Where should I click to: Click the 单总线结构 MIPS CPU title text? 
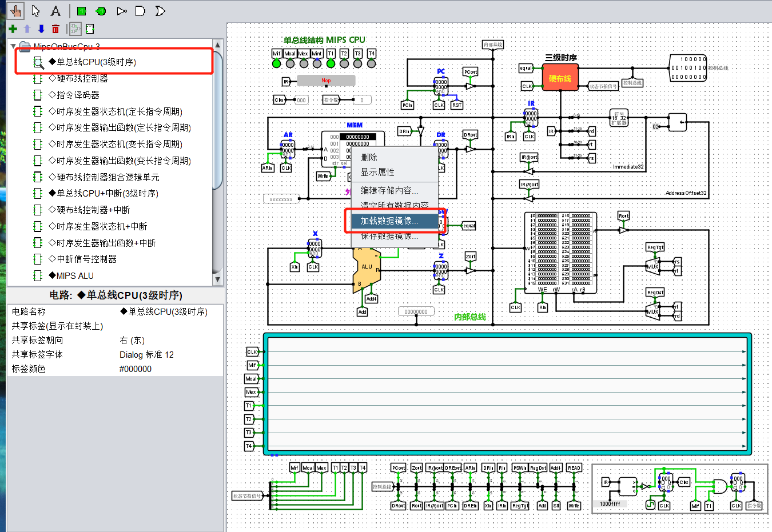[324, 40]
